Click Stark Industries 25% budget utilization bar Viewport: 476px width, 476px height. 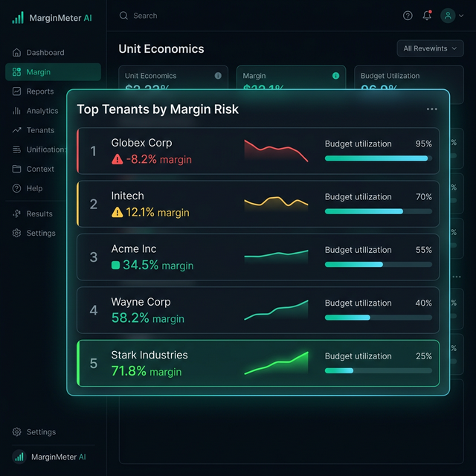[x=379, y=370]
